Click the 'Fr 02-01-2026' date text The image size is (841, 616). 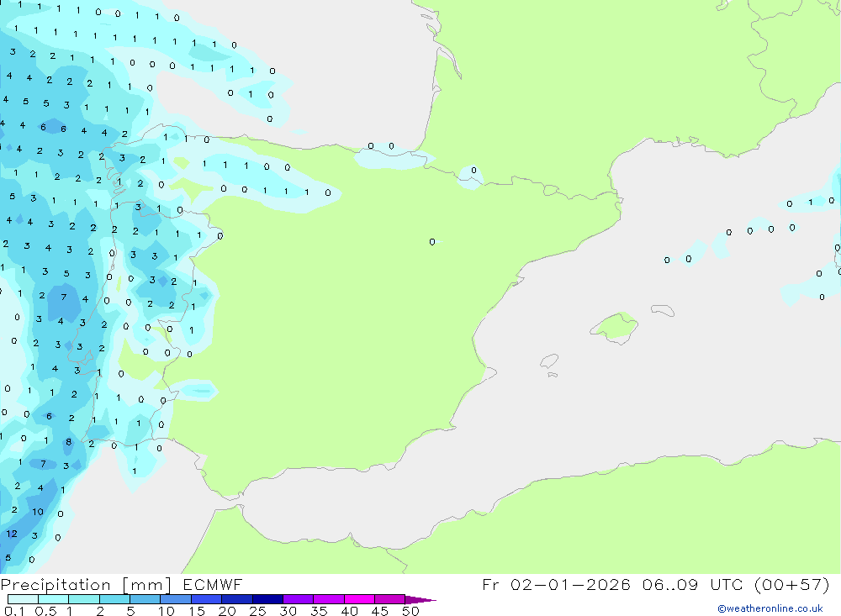pos(556,584)
